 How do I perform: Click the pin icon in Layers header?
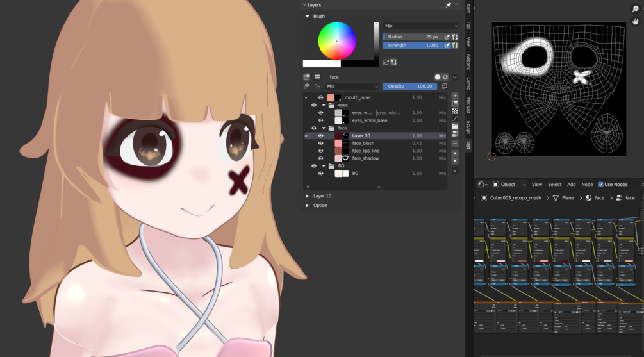pyautogui.click(x=448, y=5)
